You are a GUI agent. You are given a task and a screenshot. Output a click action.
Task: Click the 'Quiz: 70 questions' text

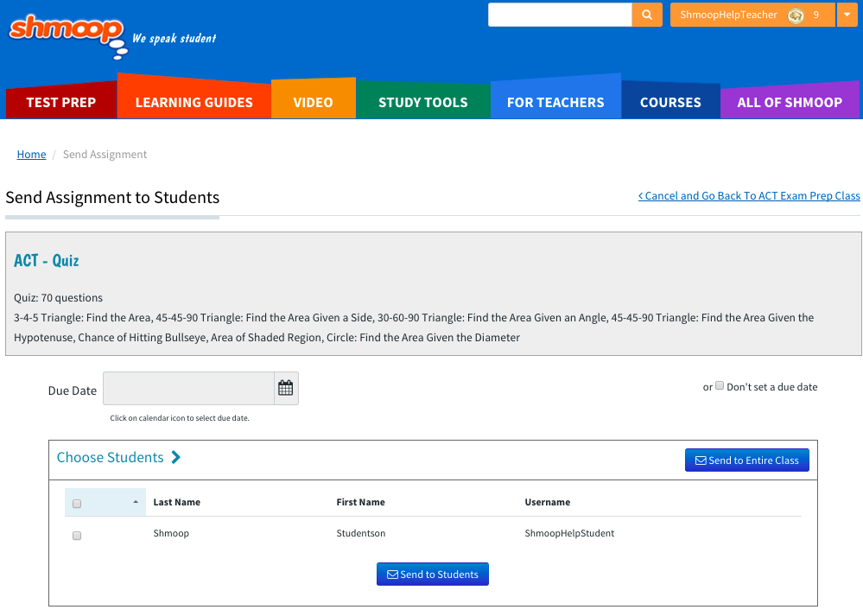pyautogui.click(x=58, y=298)
